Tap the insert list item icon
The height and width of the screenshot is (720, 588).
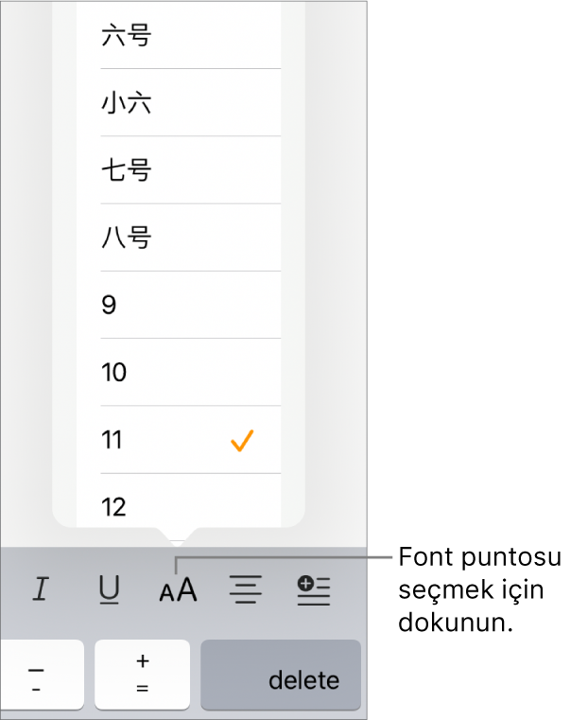click(314, 591)
